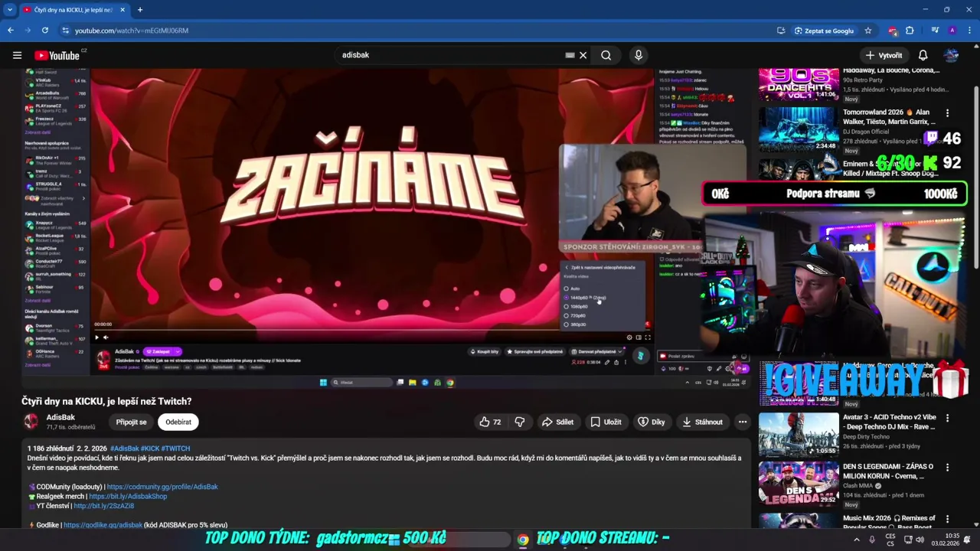The image size is (980, 551).
Task: Open options for DEN S LEGENDAMI video
Action: pos(947,467)
